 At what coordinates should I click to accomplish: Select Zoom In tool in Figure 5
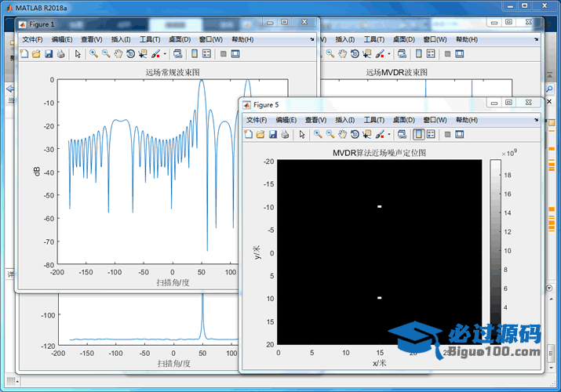318,134
